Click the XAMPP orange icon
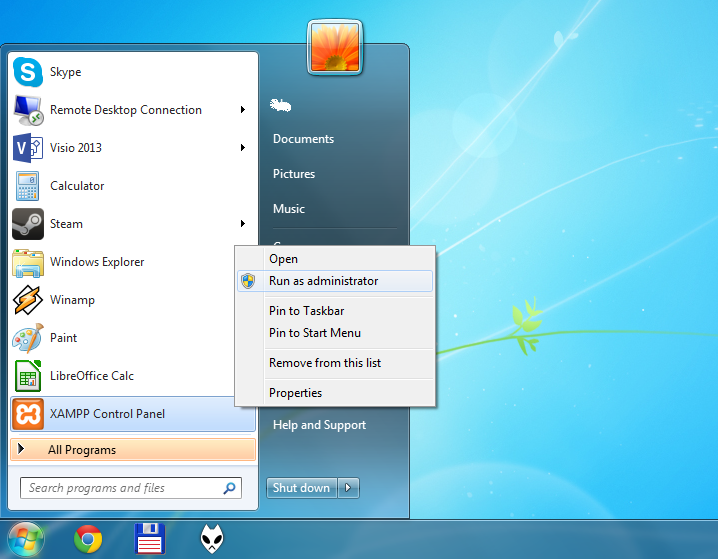 coord(28,414)
